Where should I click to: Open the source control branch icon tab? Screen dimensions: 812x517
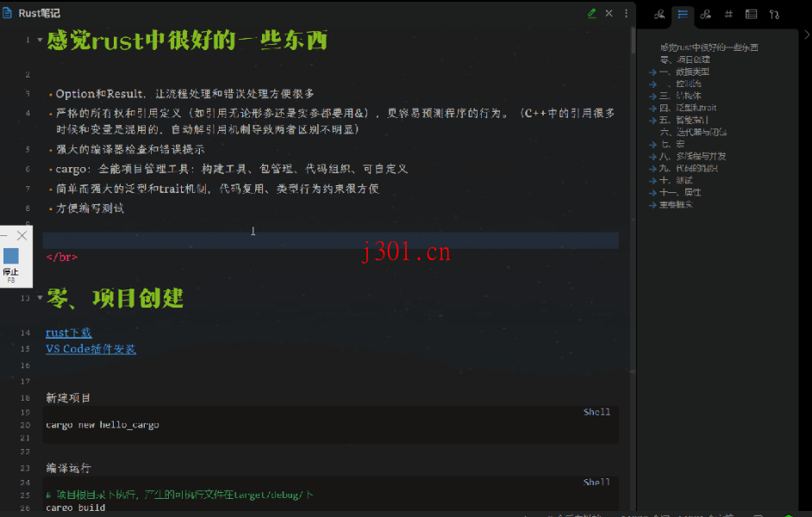coord(775,15)
